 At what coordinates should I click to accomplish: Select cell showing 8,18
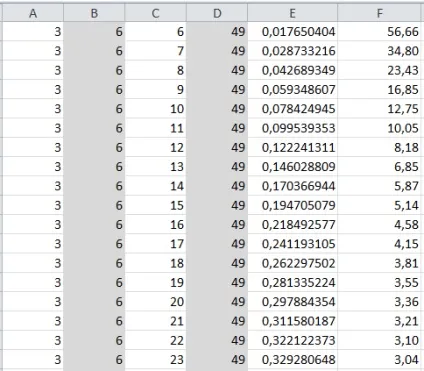[x=379, y=147]
